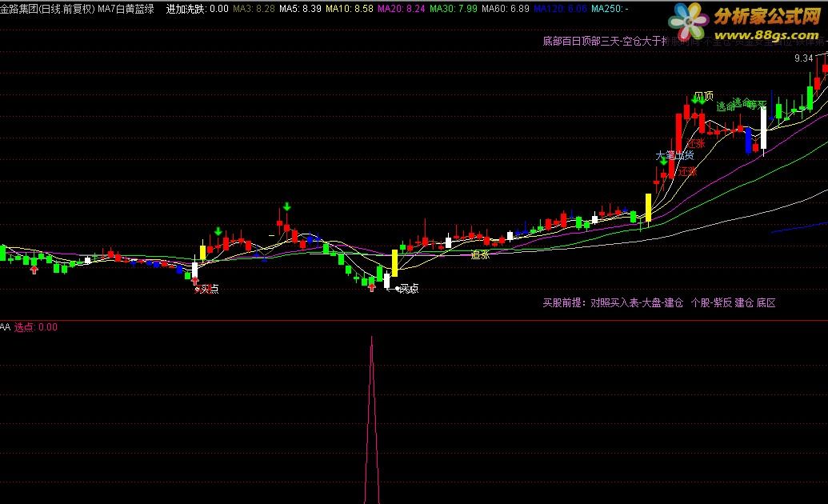Click the blue candle beside the tall white candle
The height and width of the screenshot is (504, 828).
[748, 140]
